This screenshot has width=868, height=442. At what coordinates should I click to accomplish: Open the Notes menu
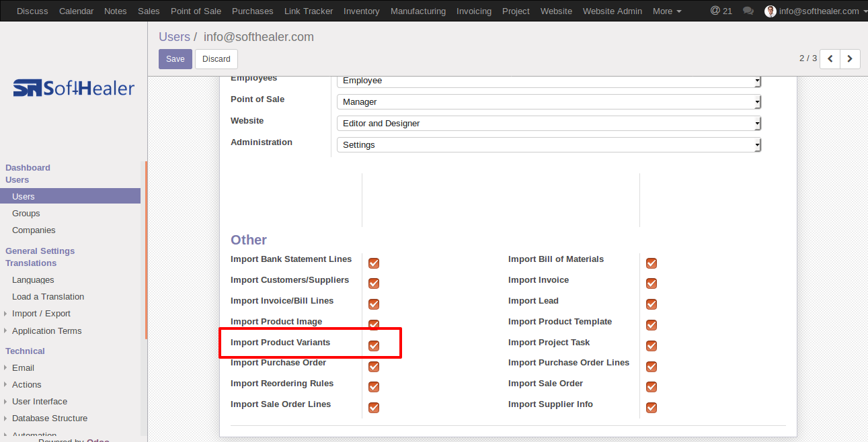point(116,11)
